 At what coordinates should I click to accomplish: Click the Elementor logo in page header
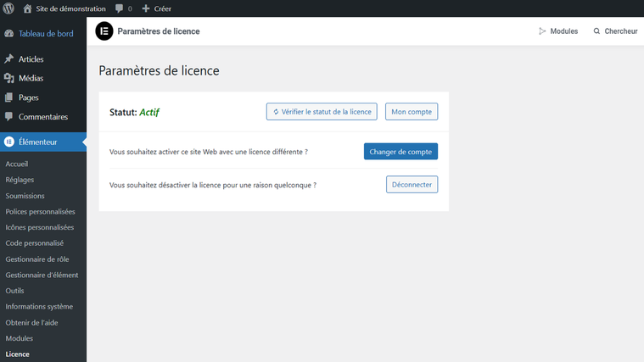coord(104,31)
